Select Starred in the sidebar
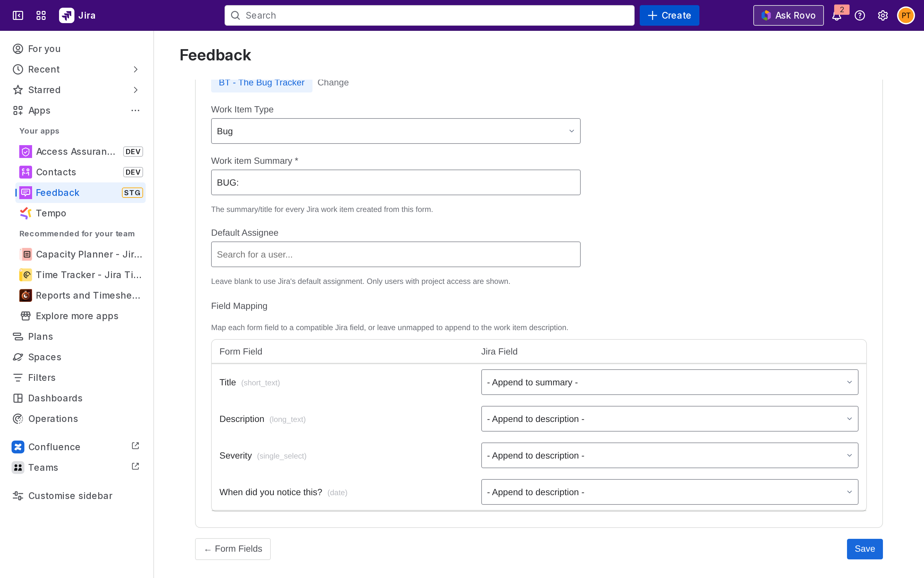The image size is (924, 578). click(77, 90)
